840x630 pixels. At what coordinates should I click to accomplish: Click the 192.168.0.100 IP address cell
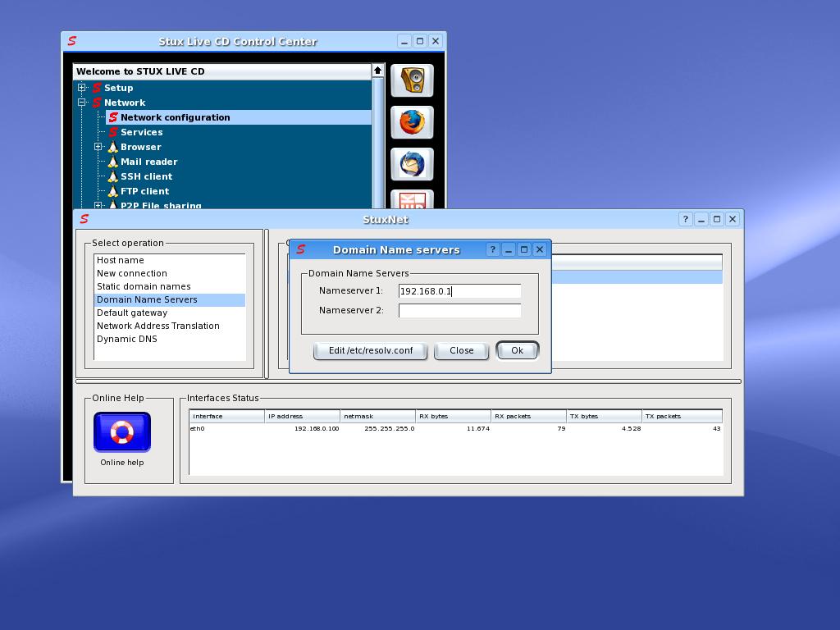coord(317,428)
